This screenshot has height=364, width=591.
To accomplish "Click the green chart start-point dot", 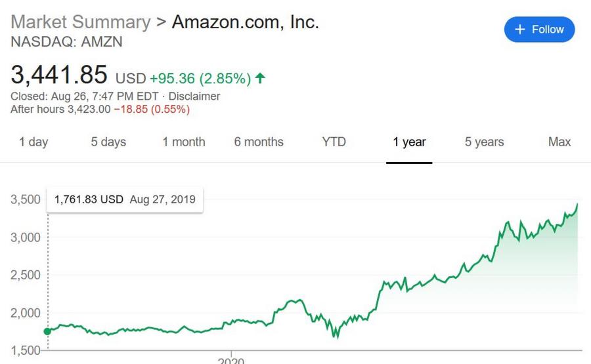I will tap(47, 331).
